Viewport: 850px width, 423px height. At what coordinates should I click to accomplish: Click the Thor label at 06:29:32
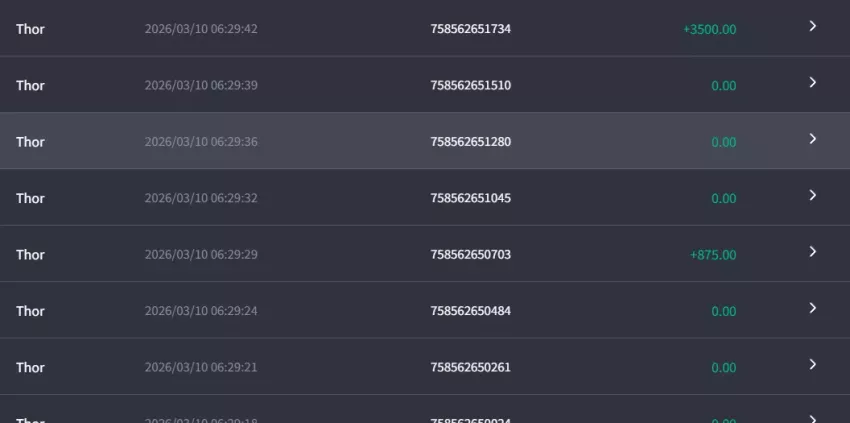30,198
